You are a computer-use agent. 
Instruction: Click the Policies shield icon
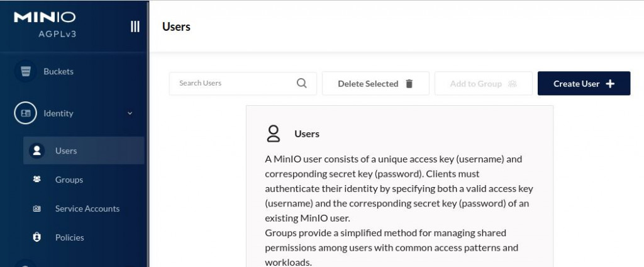(36, 237)
